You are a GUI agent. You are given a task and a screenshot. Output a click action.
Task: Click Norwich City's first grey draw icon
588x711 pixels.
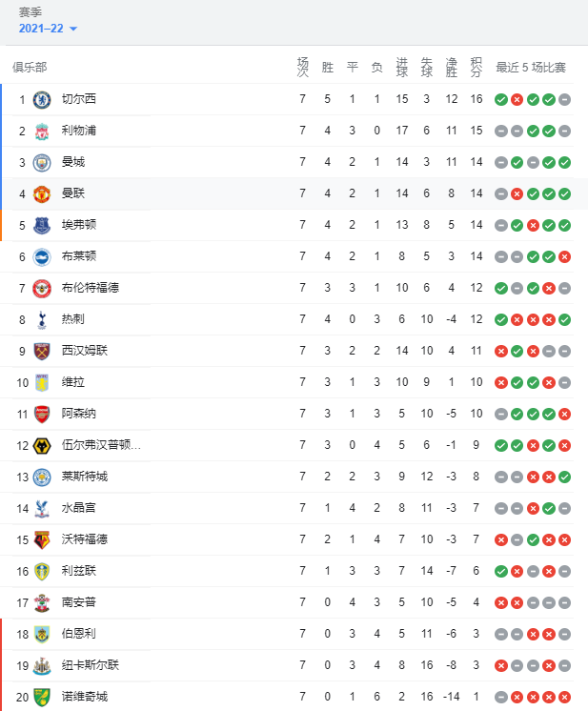(501, 697)
